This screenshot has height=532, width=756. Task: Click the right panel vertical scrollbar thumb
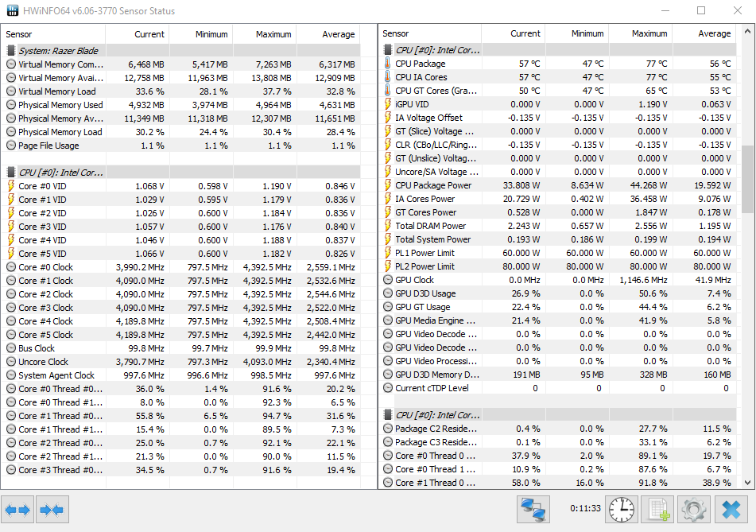pyautogui.click(x=747, y=179)
